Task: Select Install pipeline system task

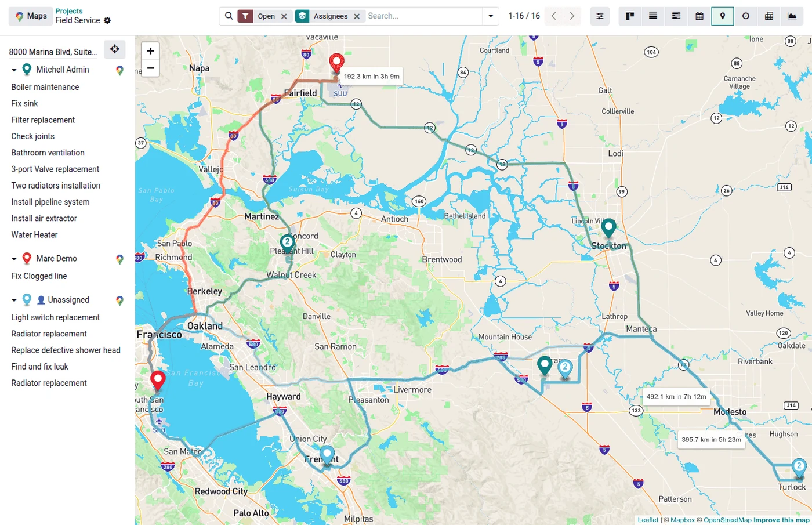Action: coord(50,202)
